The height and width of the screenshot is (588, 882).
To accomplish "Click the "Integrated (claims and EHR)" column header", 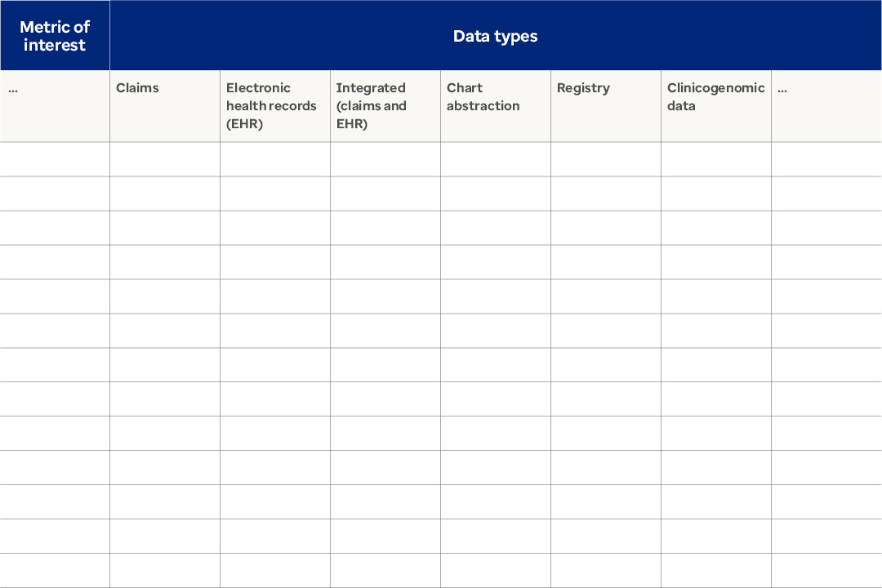I will (385, 105).
